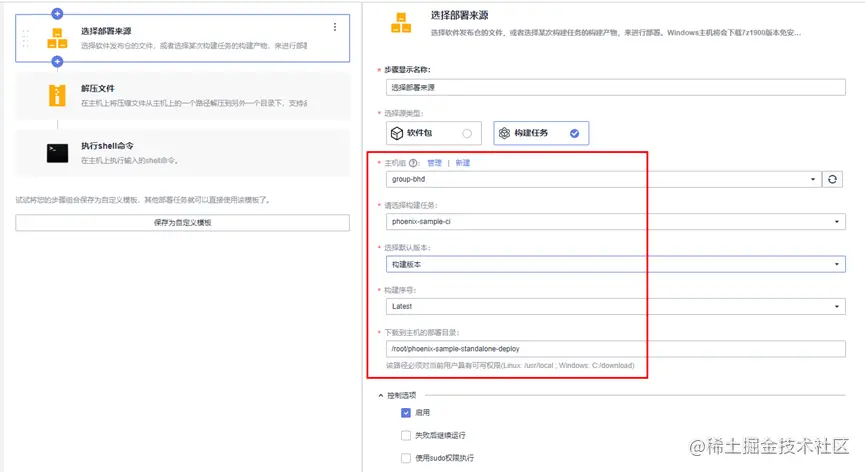Screen dimensions: 865x472
Task: Open the 构建序号 Latest dropdown
Action: click(x=616, y=307)
